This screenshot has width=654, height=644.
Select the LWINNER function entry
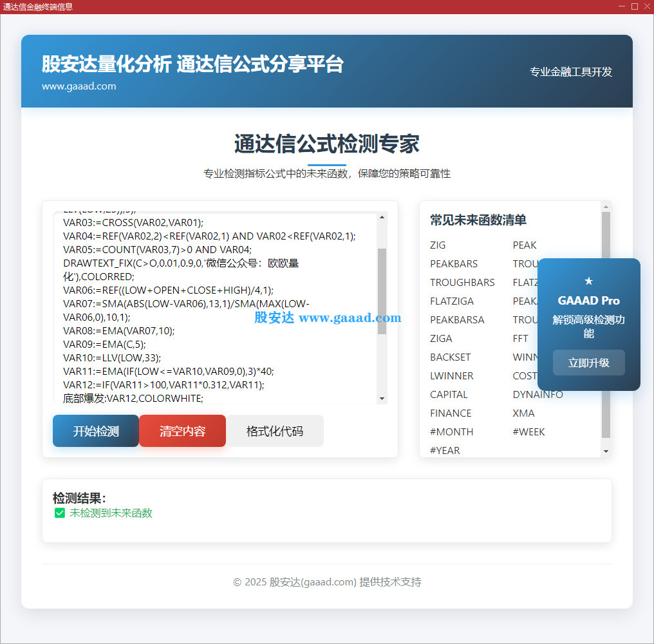tap(452, 376)
